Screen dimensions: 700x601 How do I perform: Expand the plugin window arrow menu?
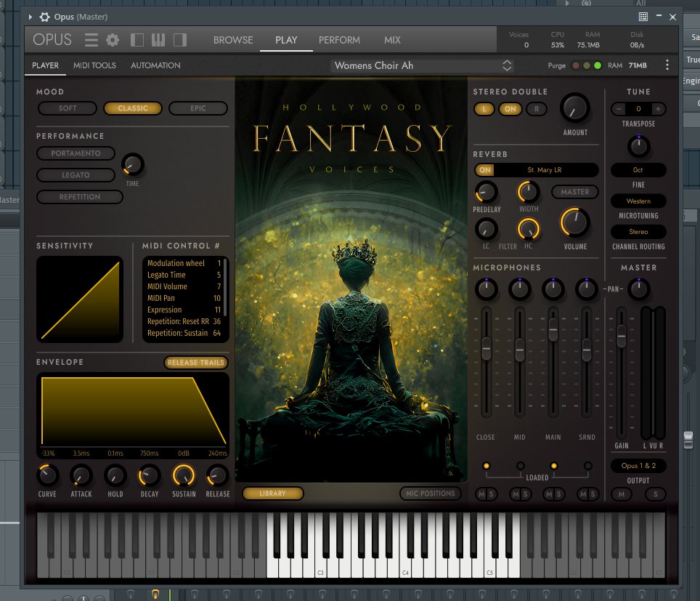(30, 17)
